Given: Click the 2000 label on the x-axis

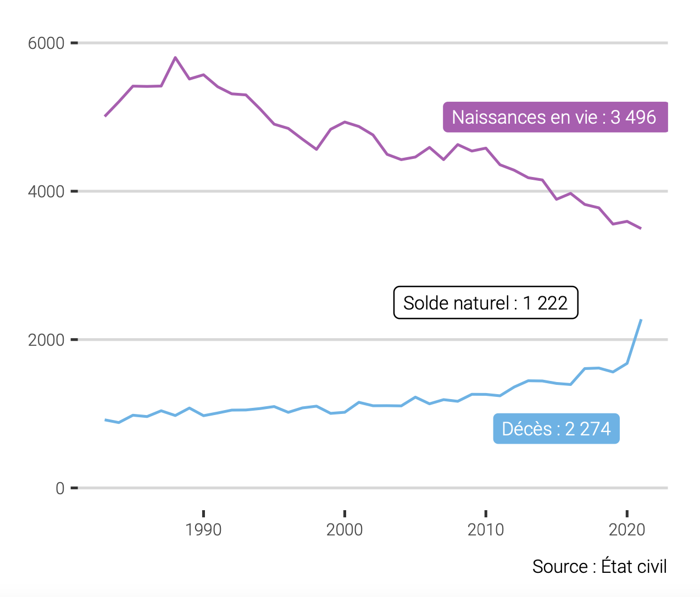Looking at the screenshot, I should coord(345,530).
